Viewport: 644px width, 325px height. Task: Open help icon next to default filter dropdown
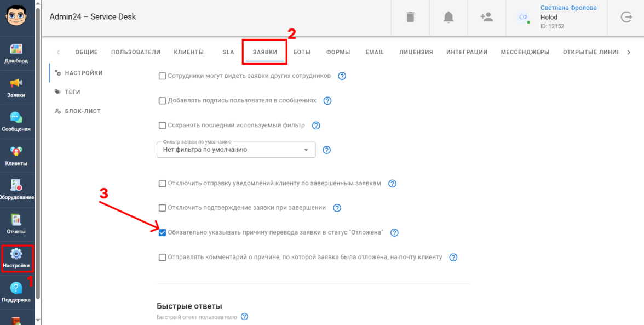point(326,150)
